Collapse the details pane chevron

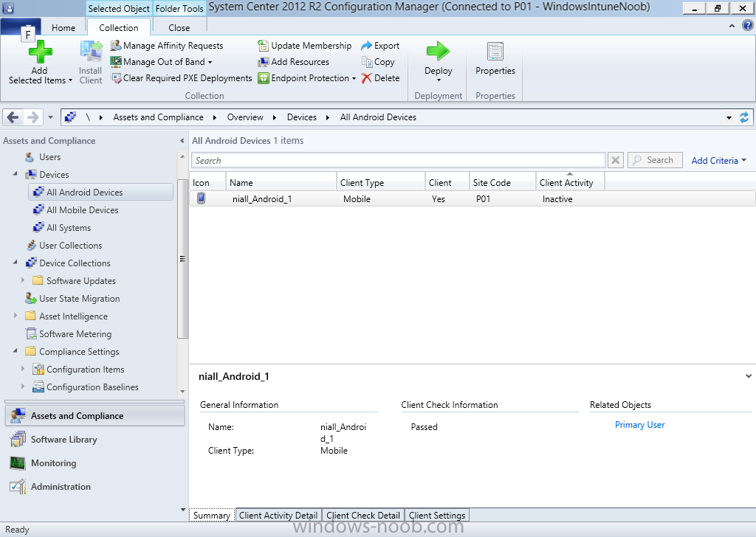(x=749, y=376)
